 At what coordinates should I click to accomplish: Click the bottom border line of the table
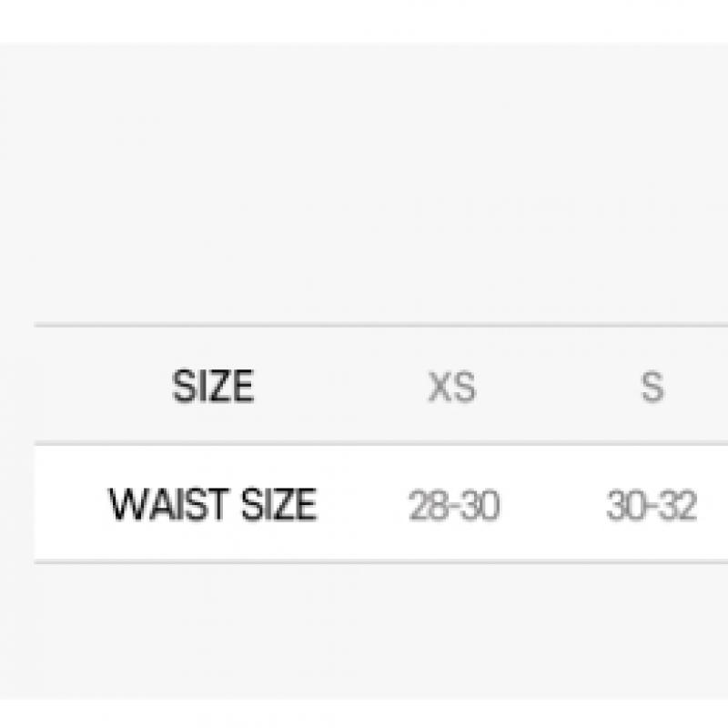tap(364, 562)
